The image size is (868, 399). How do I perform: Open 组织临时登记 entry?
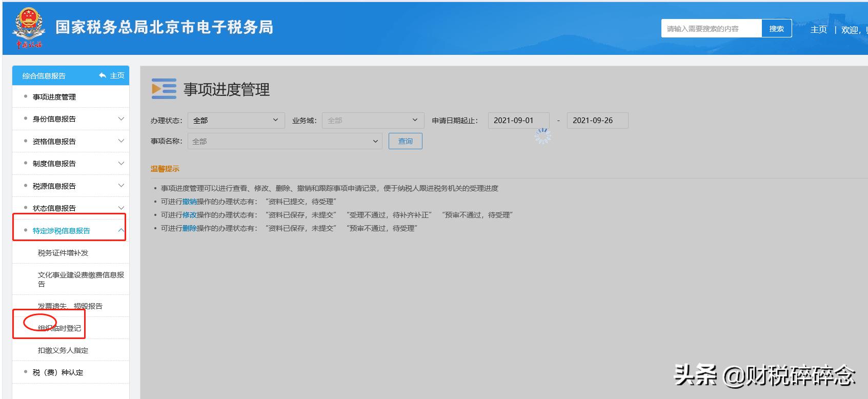coord(59,328)
